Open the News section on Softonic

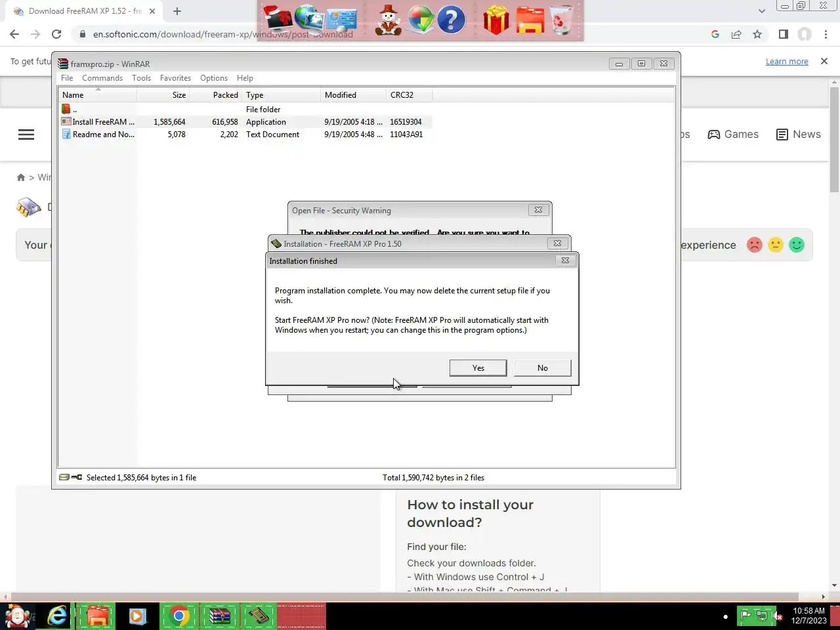[798, 135]
